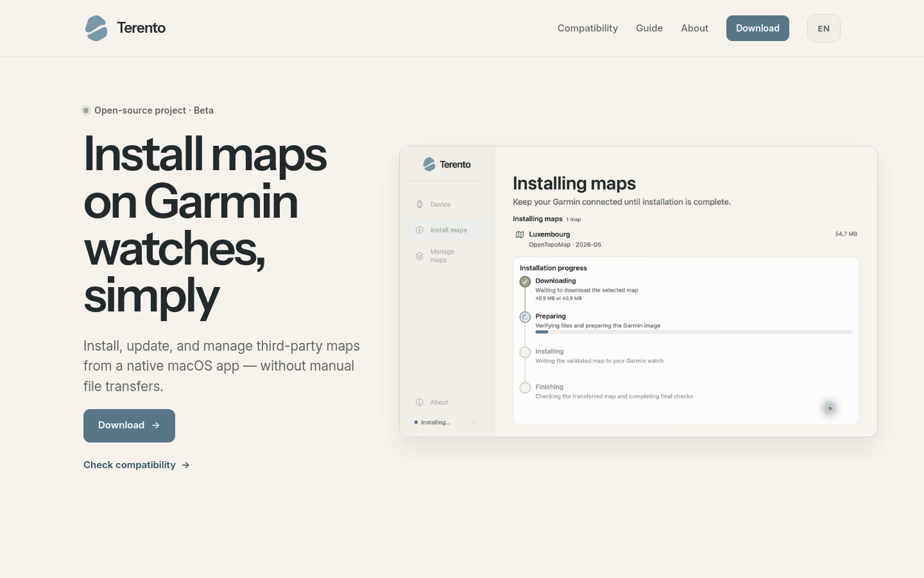The image size is (924, 578).
Task: Click the Open-source project · Beta label
Action: [154, 110]
